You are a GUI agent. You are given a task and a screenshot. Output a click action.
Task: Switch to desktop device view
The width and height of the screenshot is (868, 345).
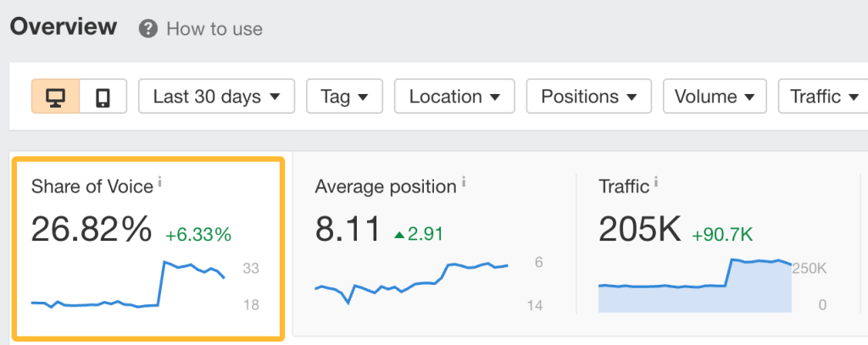pyautogui.click(x=55, y=97)
